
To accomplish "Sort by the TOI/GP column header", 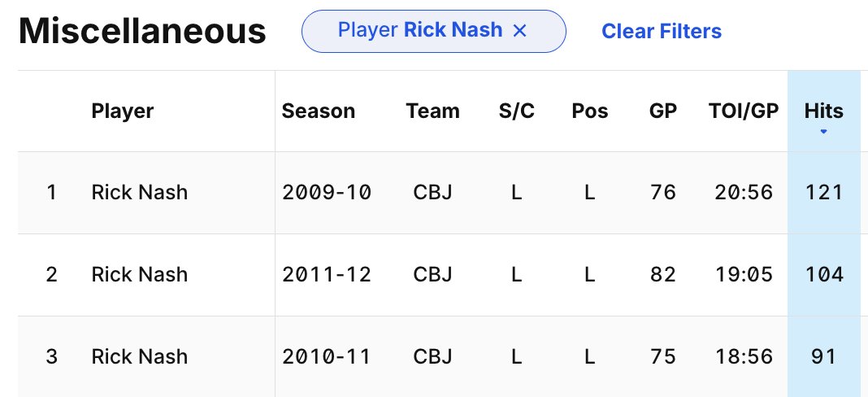I will click(x=744, y=111).
